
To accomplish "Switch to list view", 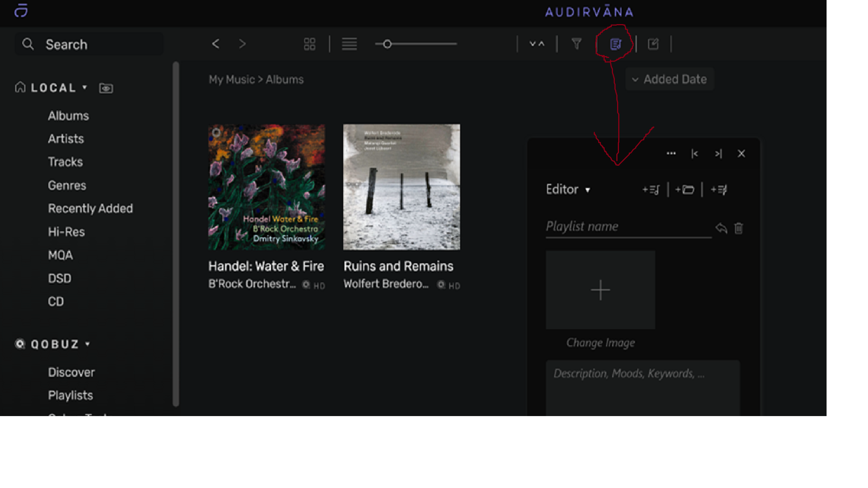I will [x=349, y=44].
